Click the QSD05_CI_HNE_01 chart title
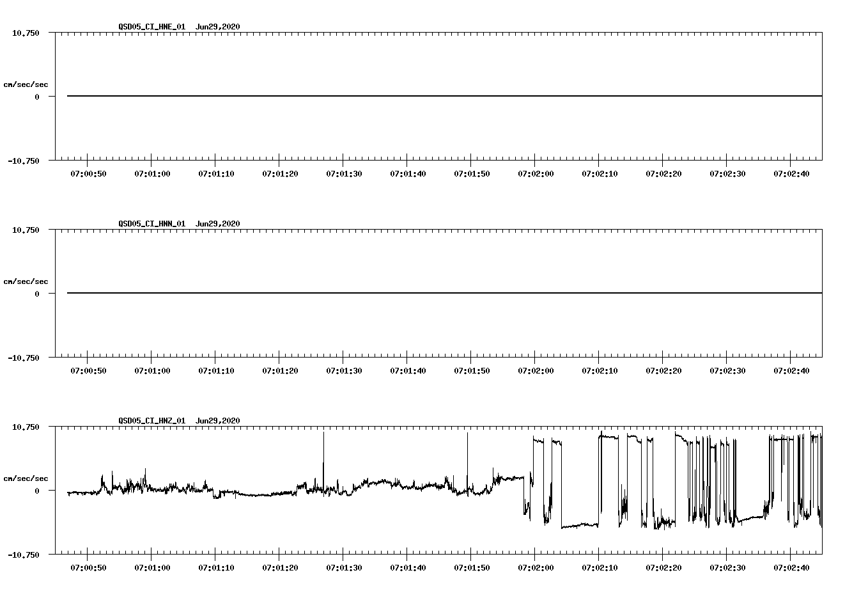The width and height of the screenshot is (868, 591). tap(179, 27)
